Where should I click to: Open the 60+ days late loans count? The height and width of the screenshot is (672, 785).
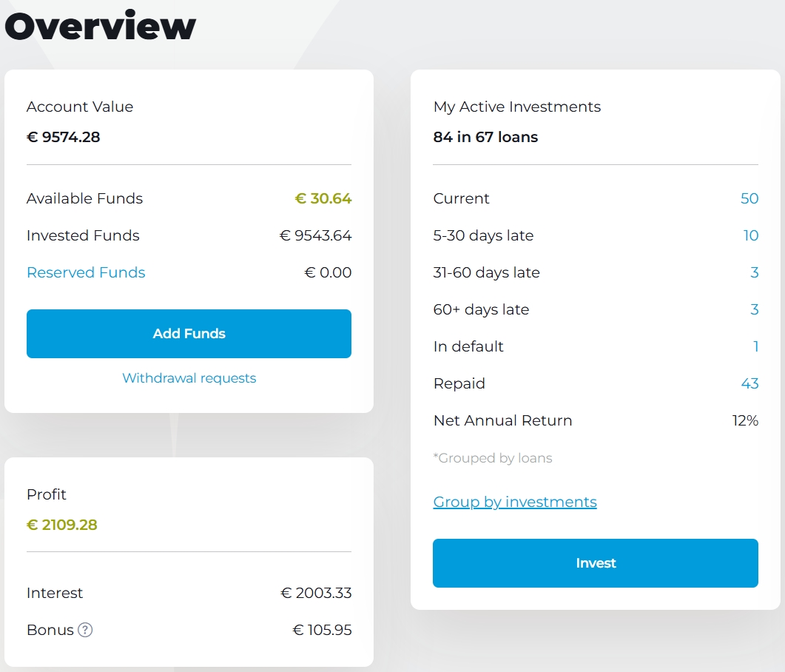click(x=754, y=309)
